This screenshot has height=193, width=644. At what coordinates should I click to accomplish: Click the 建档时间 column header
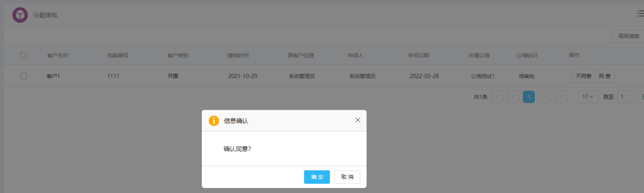pos(238,55)
